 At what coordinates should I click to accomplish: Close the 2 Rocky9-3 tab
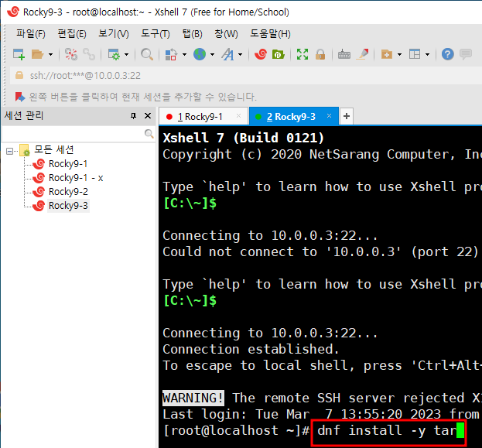coord(330,116)
